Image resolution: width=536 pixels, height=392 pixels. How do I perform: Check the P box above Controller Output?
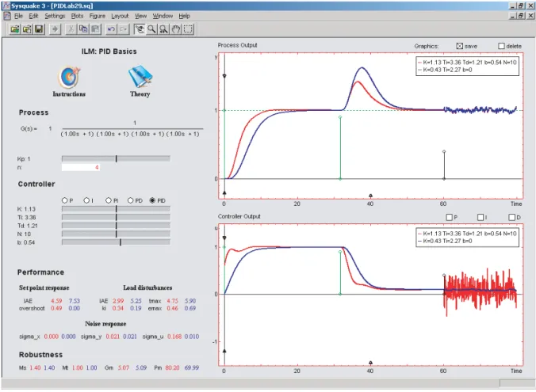pyautogui.click(x=450, y=217)
